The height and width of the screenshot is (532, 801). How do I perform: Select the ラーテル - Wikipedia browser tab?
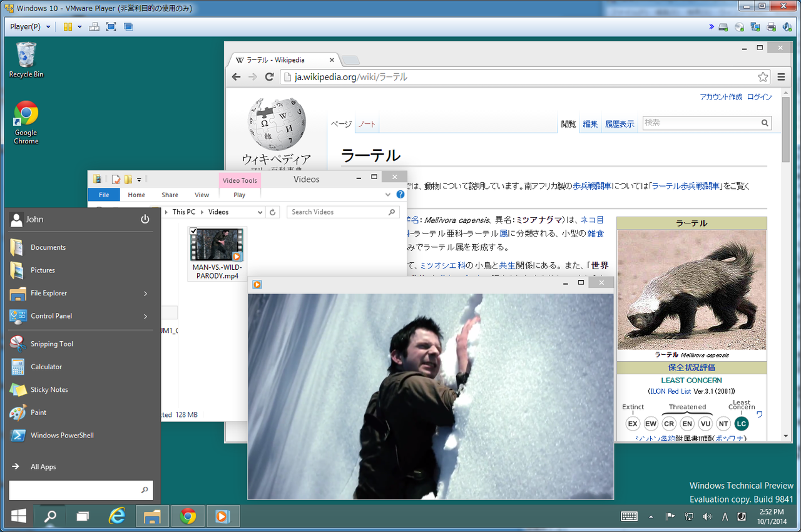[285, 60]
